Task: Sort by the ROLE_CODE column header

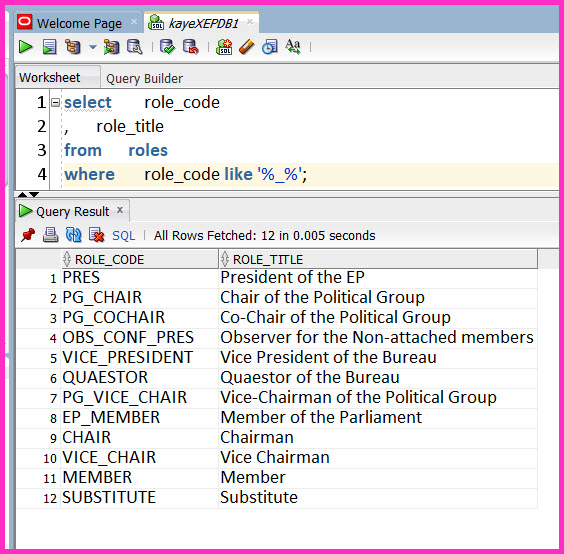Action: pos(140,259)
